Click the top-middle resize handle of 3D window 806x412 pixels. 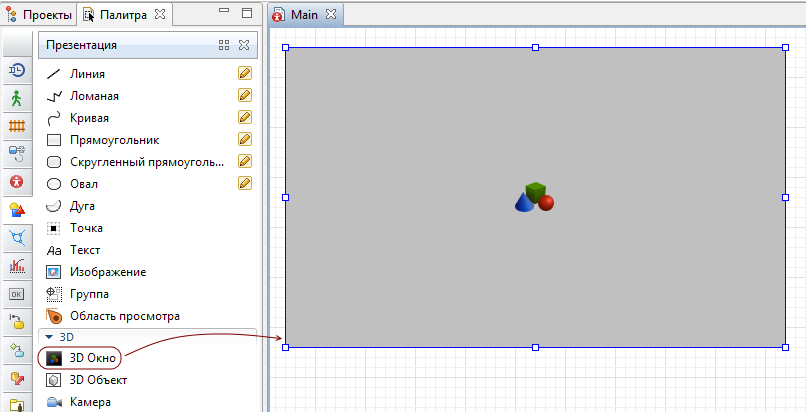point(535,47)
